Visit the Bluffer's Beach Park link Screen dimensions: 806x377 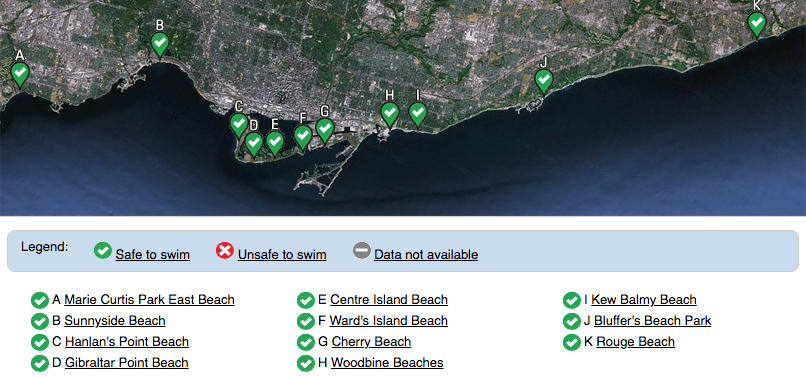point(652,320)
